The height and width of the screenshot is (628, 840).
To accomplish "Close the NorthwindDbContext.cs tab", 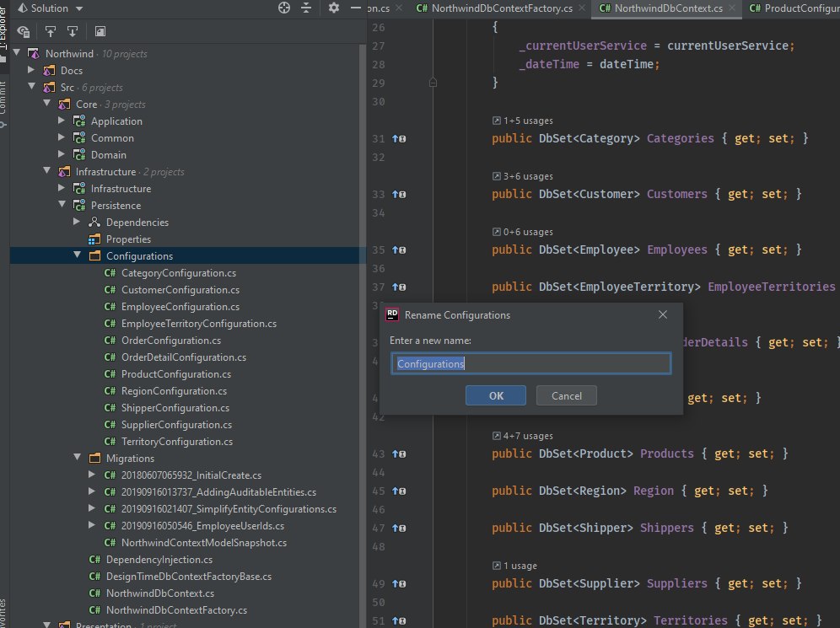I will click(x=732, y=8).
